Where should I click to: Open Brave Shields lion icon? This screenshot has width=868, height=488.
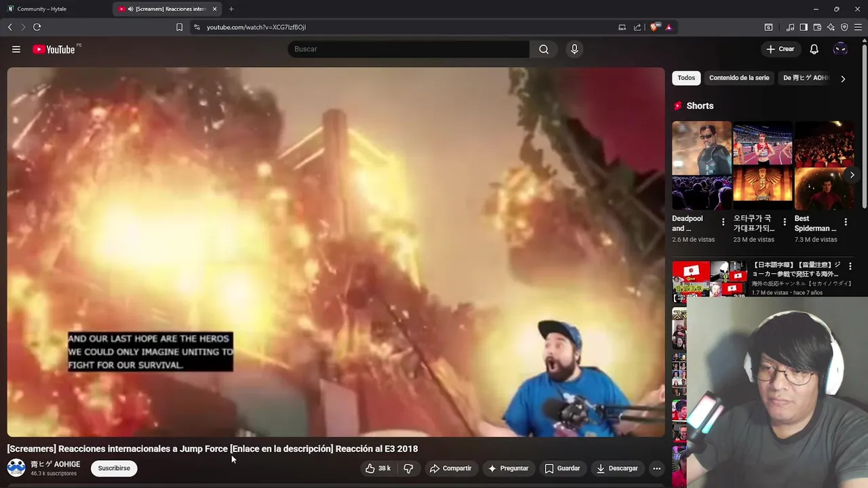pyautogui.click(x=654, y=27)
